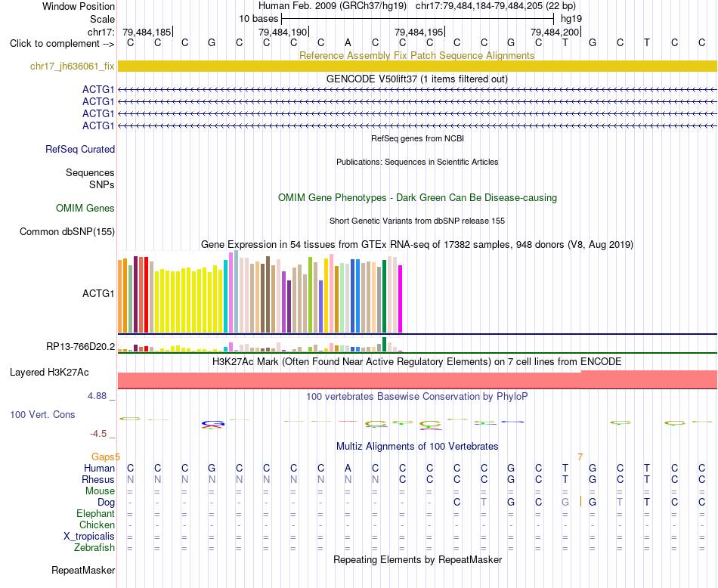The height and width of the screenshot is (588, 718).
Task: Click the Sequences track label
Action: 90,172
